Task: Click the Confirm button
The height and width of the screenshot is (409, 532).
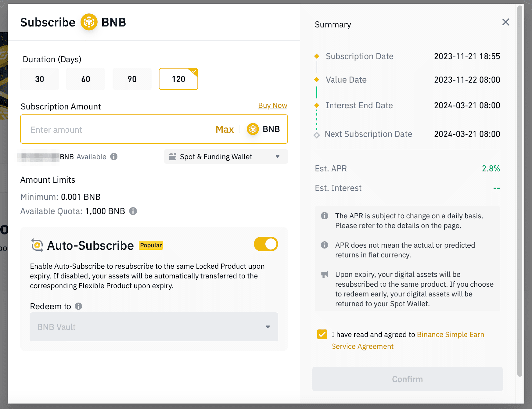Action: (x=407, y=379)
